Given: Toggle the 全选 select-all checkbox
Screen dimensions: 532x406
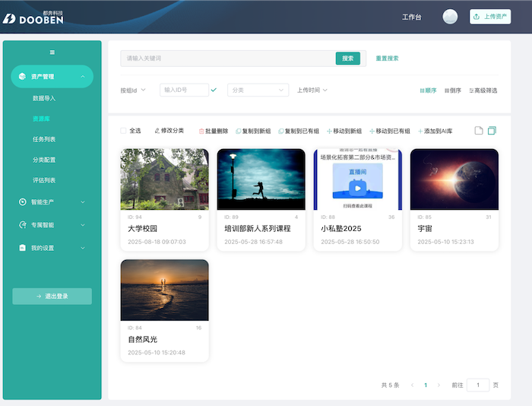Looking at the screenshot, I should pyautogui.click(x=124, y=131).
